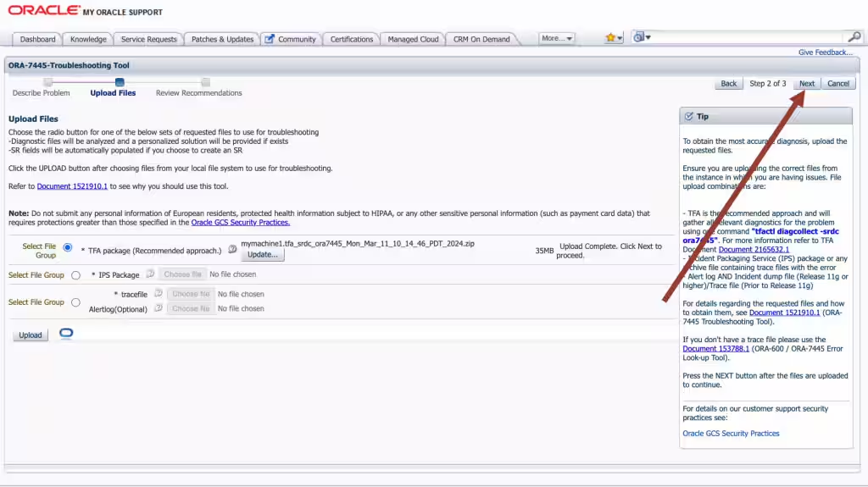Open the Oracle GCS Security Practices. link in Note
Screen dimensions: 868x487
[x=240, y=222]
